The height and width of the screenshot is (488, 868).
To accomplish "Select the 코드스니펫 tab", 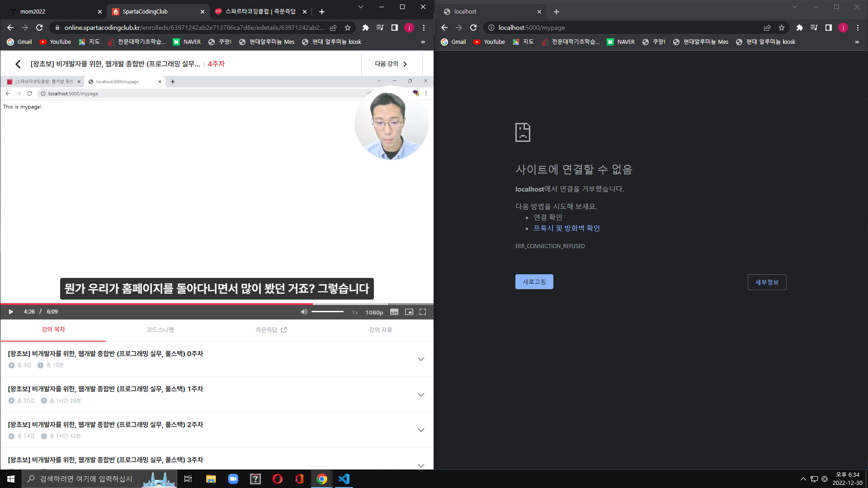I will pos(160,330).
